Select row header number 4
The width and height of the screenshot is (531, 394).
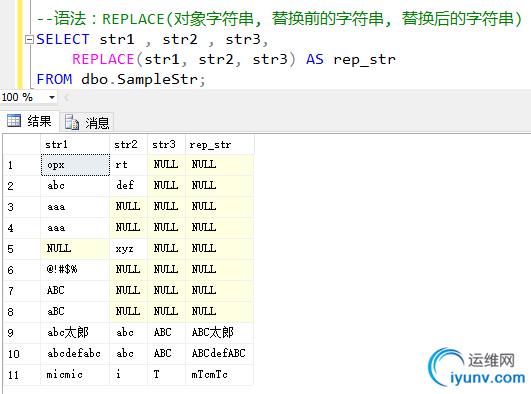(x=22, y=228)
